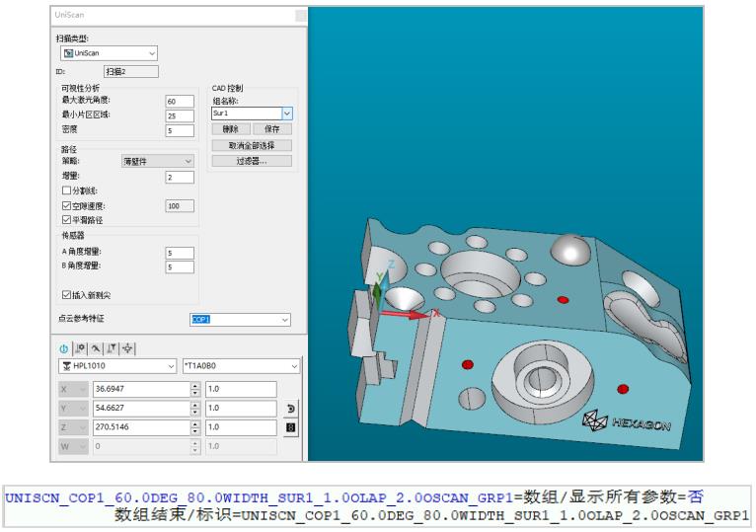The image size is (756, 532).
Task: Open the Sur1 group name dropdown
Action: tap(287, 114)
